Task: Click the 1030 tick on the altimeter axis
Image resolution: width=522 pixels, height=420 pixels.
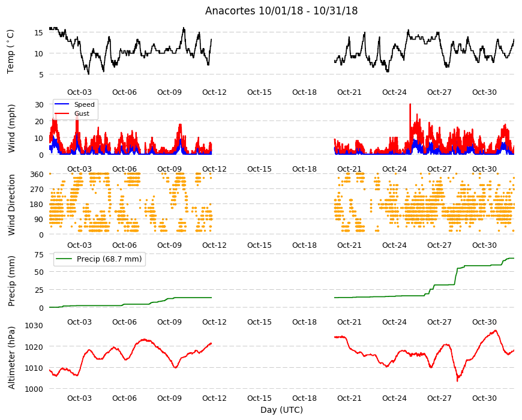Action: click(x=34, y=325)
